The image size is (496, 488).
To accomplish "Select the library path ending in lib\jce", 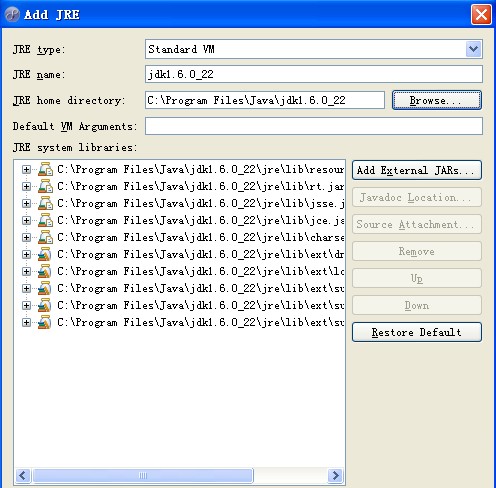I will (x=200, y=220).
